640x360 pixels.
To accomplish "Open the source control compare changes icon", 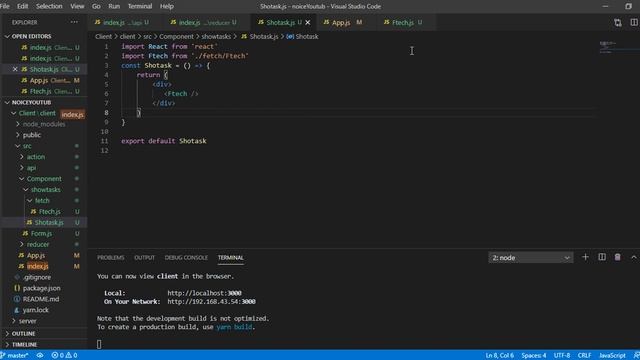I will click(618, 22).
